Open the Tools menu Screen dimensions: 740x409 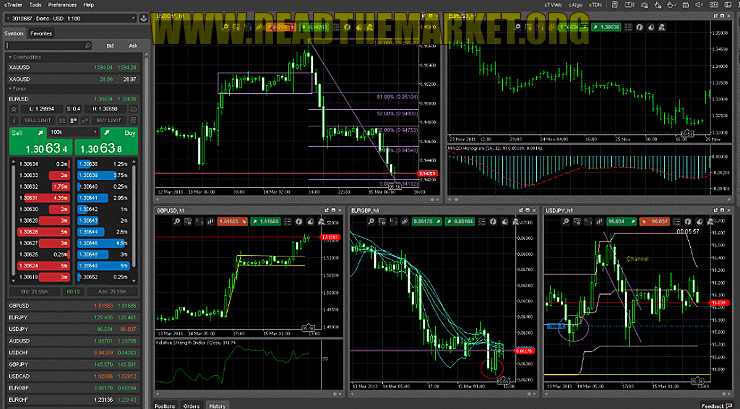[x=35, y=5]
